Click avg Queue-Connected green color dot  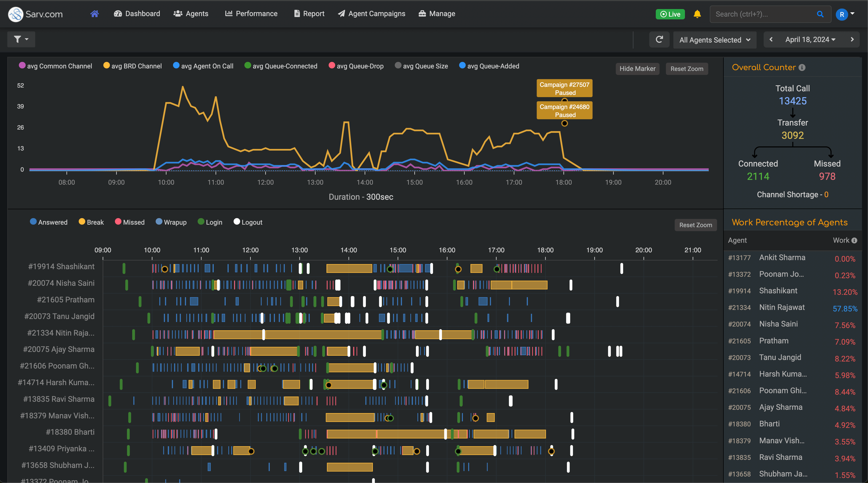(248, 66)
